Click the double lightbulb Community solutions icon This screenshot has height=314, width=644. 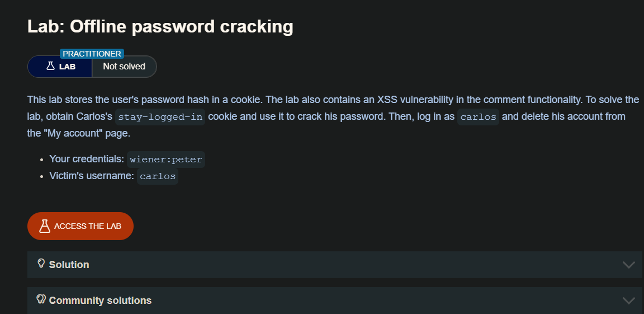[41, 299]
